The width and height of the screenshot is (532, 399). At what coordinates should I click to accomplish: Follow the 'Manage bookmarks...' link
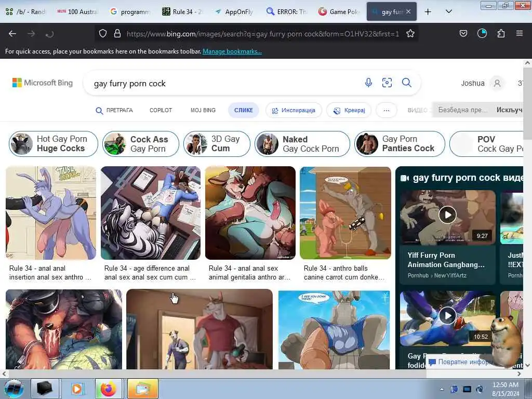click(x=232, y=51)
